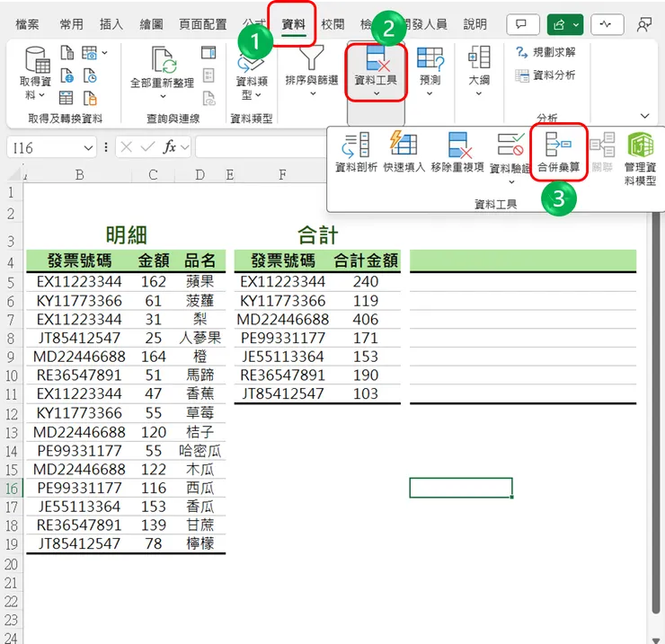Click the From Table/Range grid icon
Screen dimensions: 665x644
[66, 98]
